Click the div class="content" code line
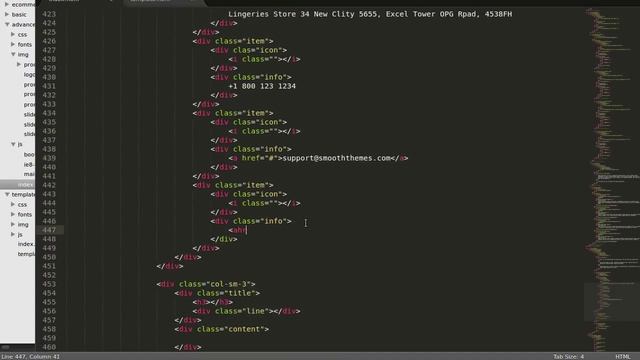Image resolution: width=640 pixels, height=360 pixels. click(x=222, y=329)
